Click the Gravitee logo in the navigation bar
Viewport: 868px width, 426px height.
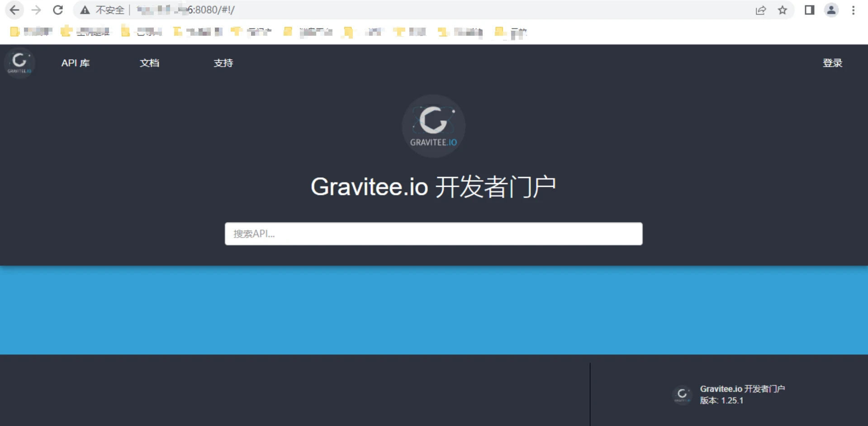point(19,63)
